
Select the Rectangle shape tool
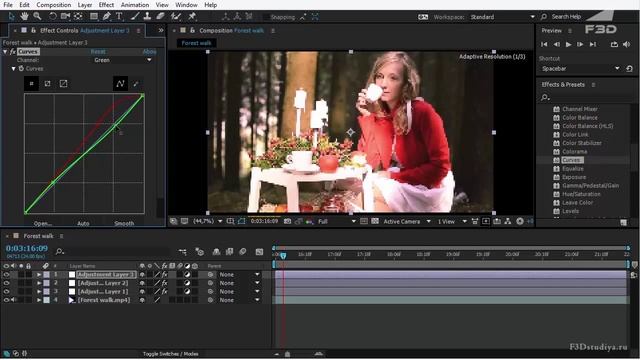point(94,16)
